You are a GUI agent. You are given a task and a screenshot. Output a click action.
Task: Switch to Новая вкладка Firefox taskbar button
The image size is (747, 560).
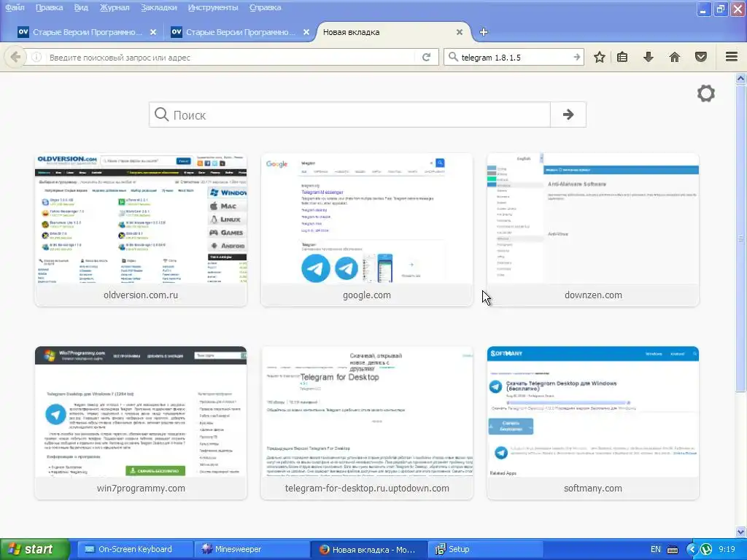tap(368, 550)
